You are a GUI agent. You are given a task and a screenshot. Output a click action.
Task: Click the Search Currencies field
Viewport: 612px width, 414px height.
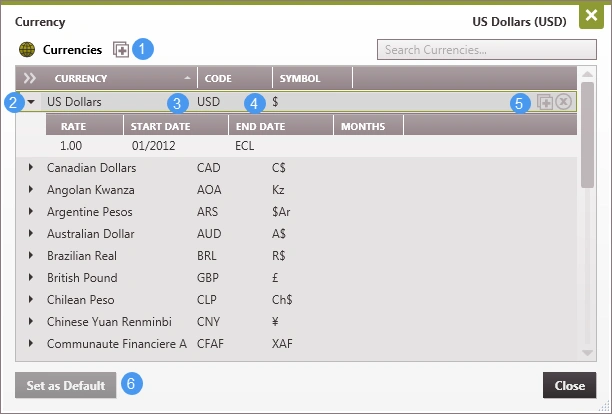486,49
